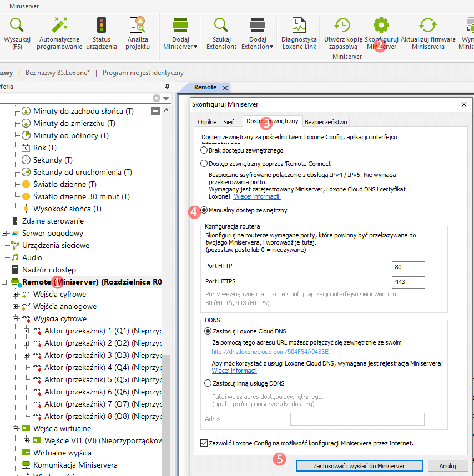Open the Sieć tab
Viewport: 474px width, 476px height.
(228, 122)
